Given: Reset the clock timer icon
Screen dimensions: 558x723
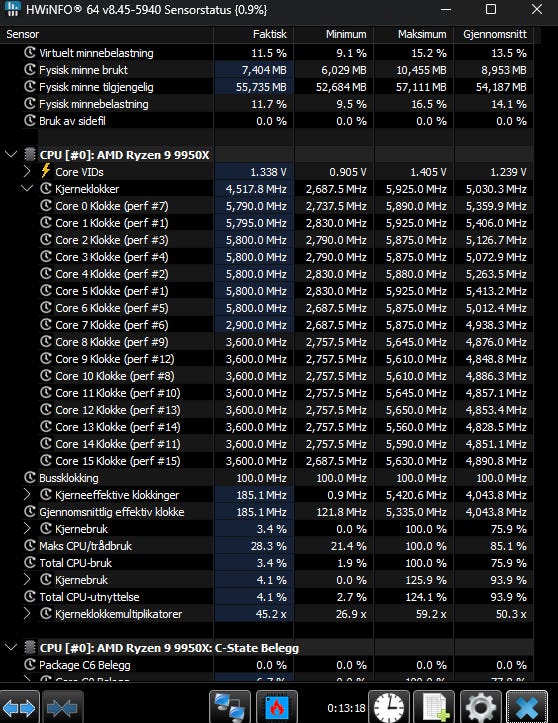Looking at the screenshot, I should point(389,707).
